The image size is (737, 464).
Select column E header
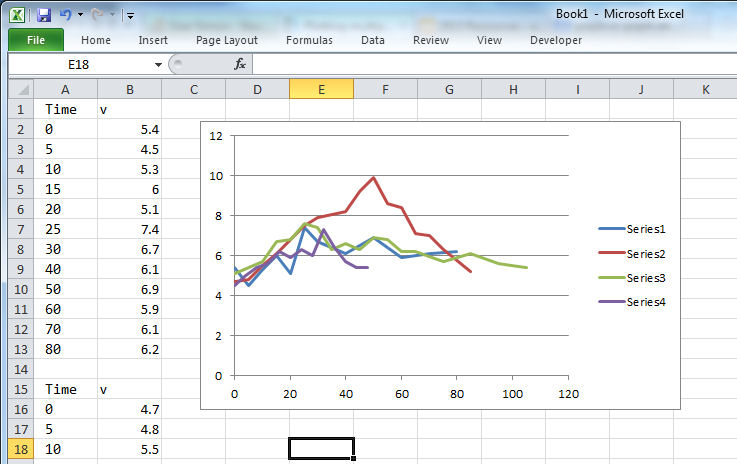click(x=321, y=90)
